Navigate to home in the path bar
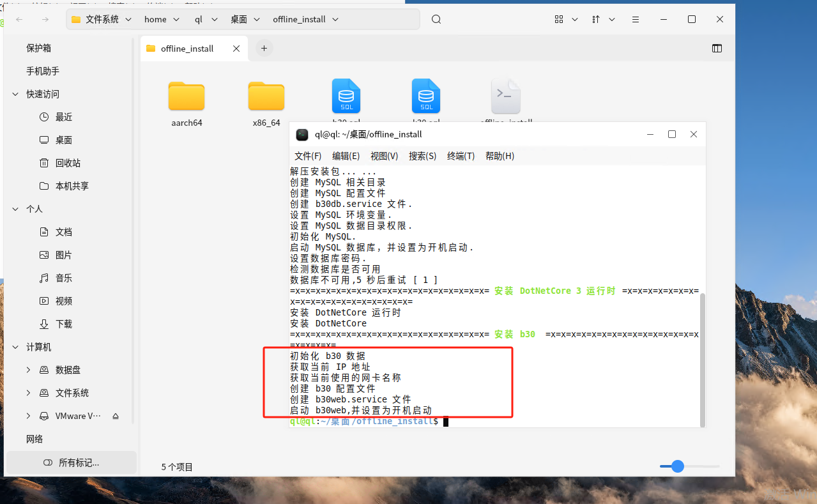Viewport: 817px width, 504px height. click(155, 19)
